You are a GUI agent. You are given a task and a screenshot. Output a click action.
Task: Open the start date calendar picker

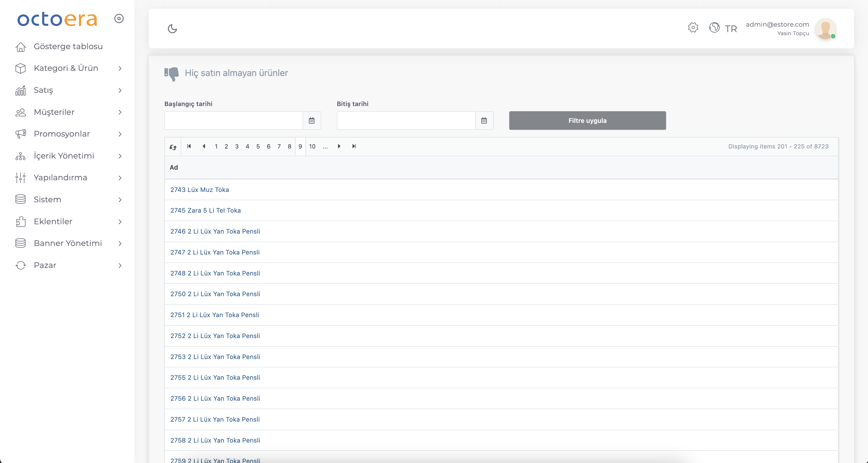tap(311, 120)
